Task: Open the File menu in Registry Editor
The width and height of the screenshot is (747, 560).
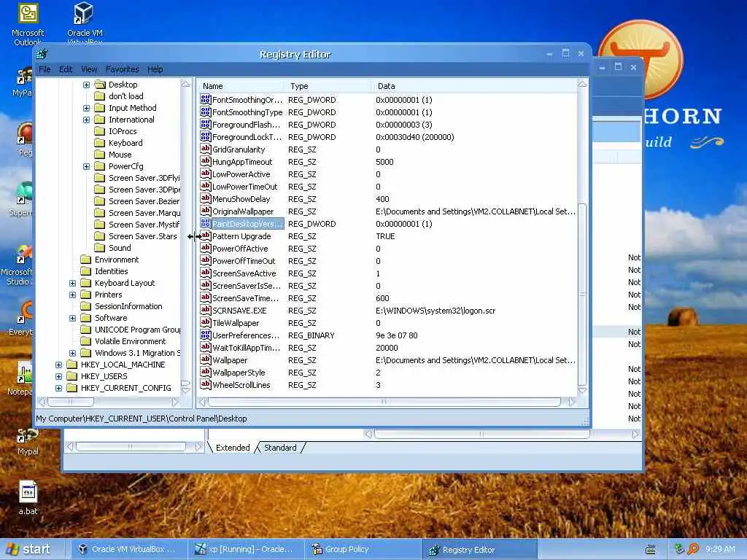Action: point(44,69)
